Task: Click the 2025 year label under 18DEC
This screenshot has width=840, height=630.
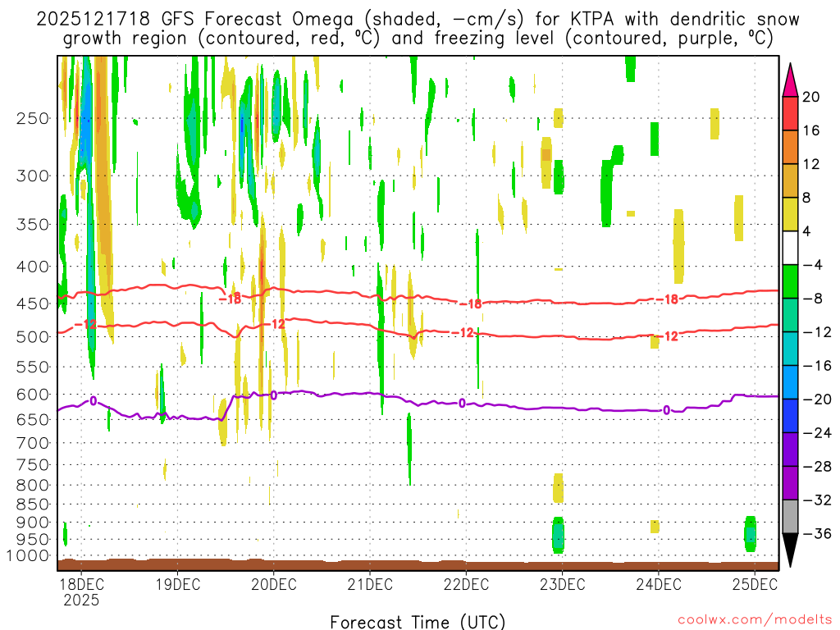Action: point(81,600)
